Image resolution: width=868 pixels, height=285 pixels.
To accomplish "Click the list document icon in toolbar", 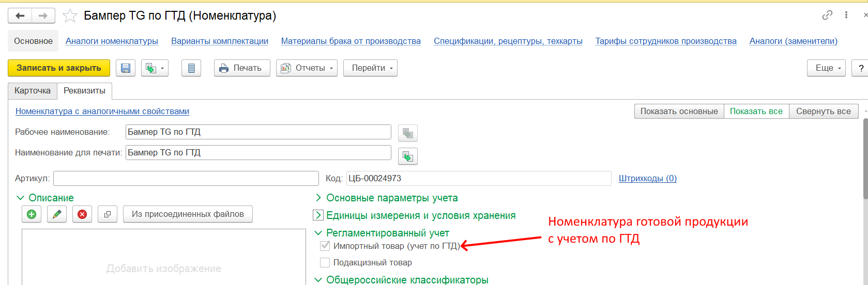I will pos(191,68).
